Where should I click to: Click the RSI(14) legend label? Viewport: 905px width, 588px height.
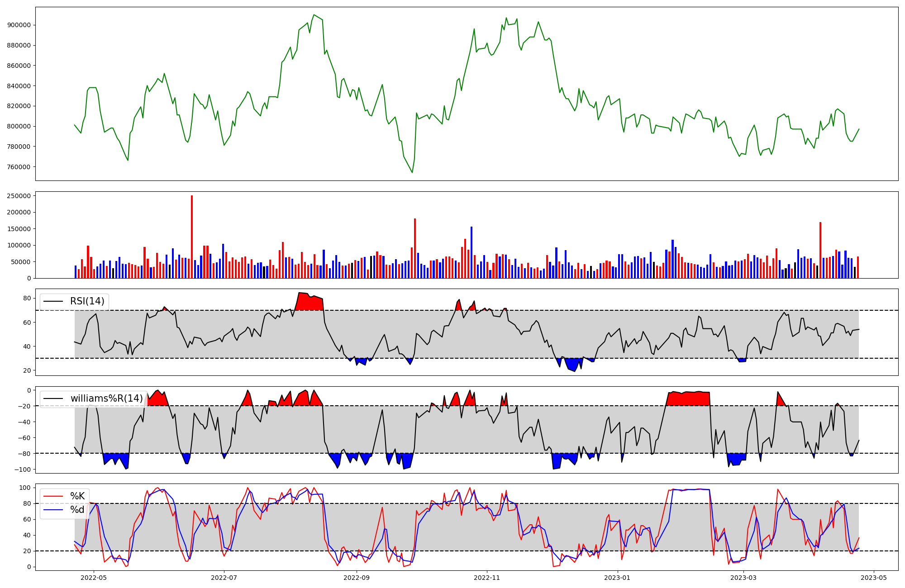(x=87, y=301)
